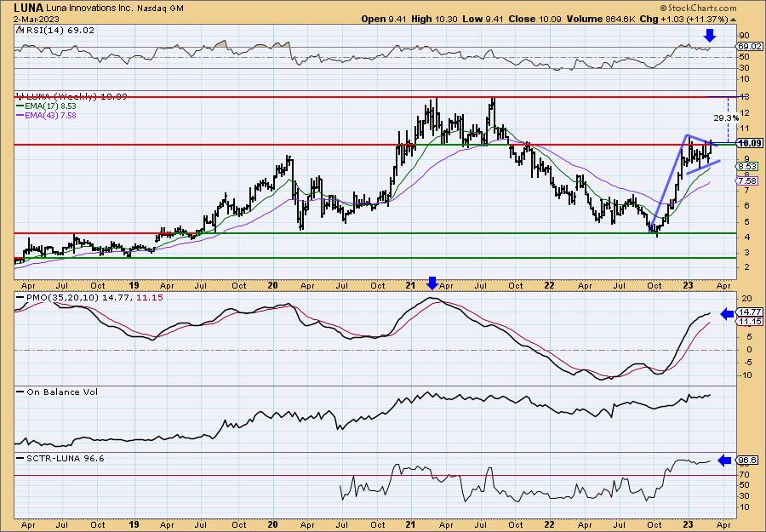Click the 8.53 EMA value tag on price axis
Screen dimensions: 766x532
click(748, 167)
